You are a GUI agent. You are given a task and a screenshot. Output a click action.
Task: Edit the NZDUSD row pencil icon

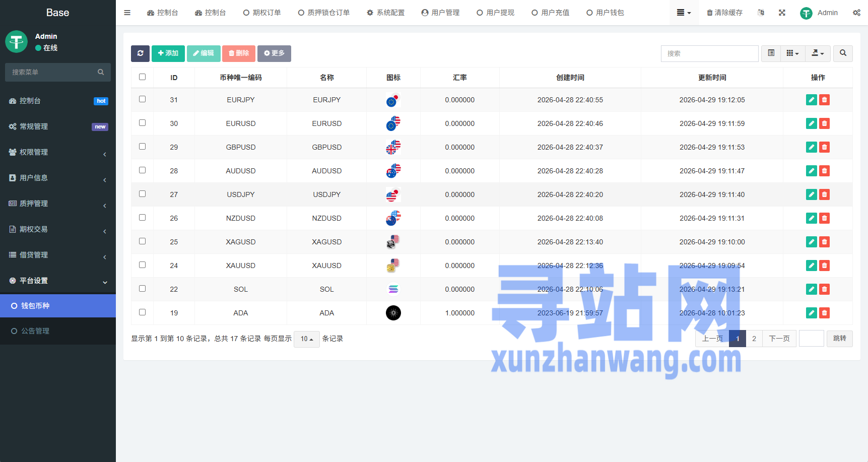811,218
